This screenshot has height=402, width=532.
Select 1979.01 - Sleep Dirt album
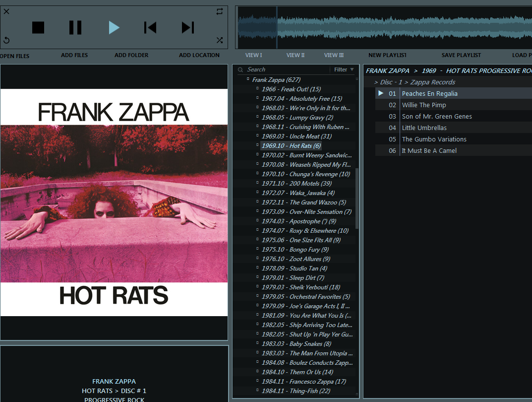pos(293,278)
